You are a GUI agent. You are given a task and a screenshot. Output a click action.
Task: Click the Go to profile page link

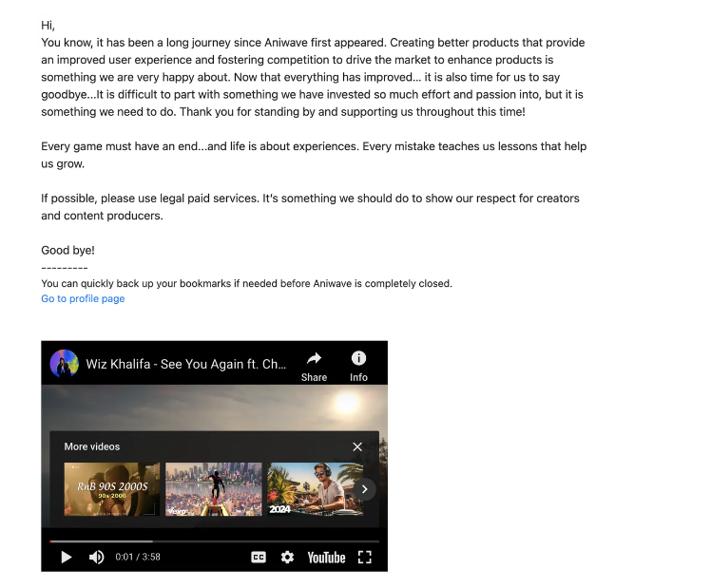click(83, 298)
